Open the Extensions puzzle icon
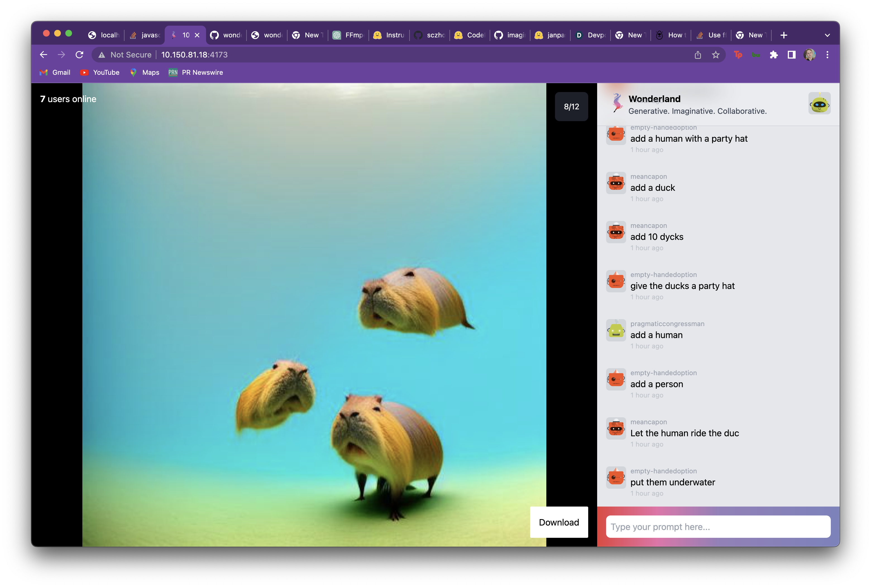Viewport: 871px width, 588px height. [774, 55]
